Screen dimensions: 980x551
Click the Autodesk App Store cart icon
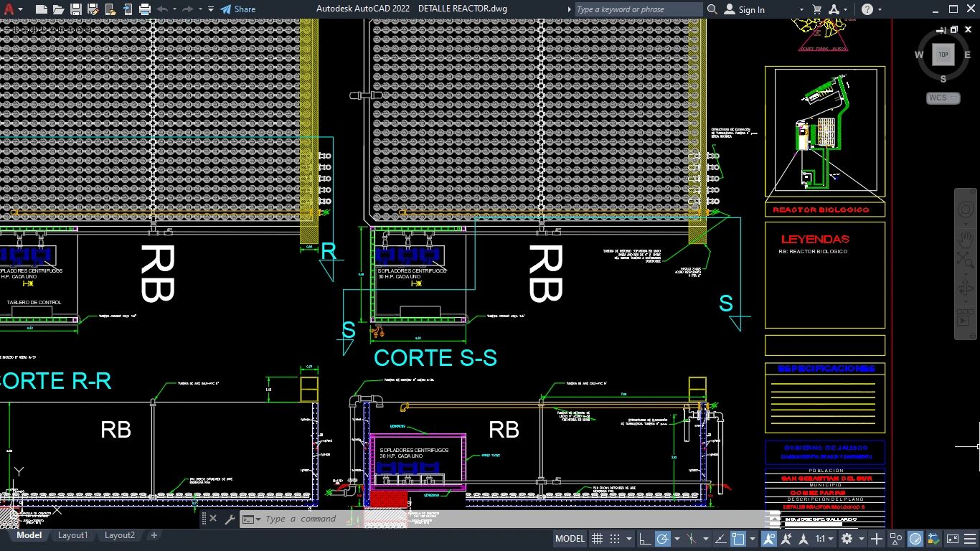[816, 9]
